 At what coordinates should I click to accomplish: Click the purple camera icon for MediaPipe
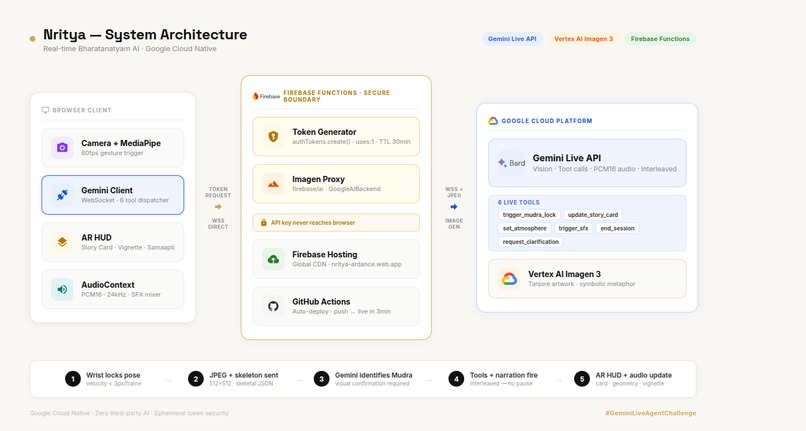(62, 148)
